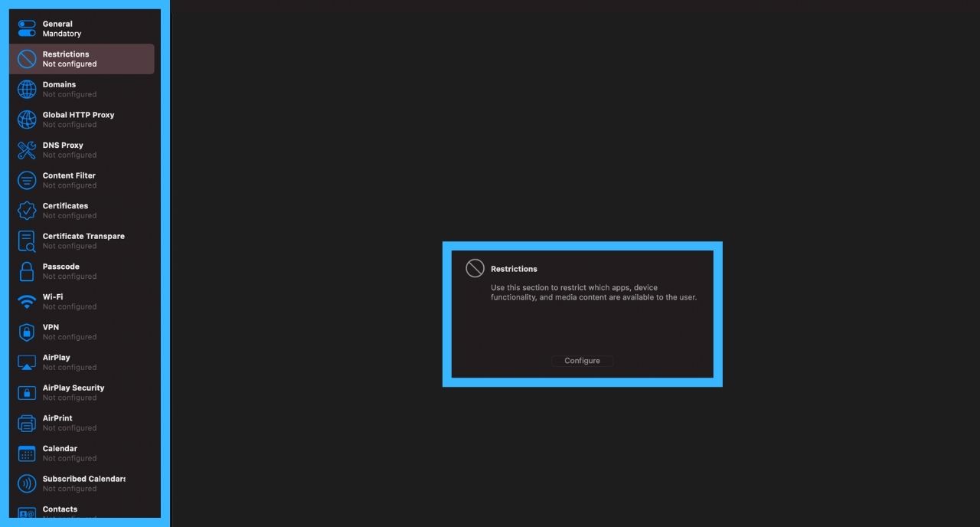The height and width of the screenshot is (527, 980).
Task: Select the AirPlay payload label
Action: pos(56,358)
